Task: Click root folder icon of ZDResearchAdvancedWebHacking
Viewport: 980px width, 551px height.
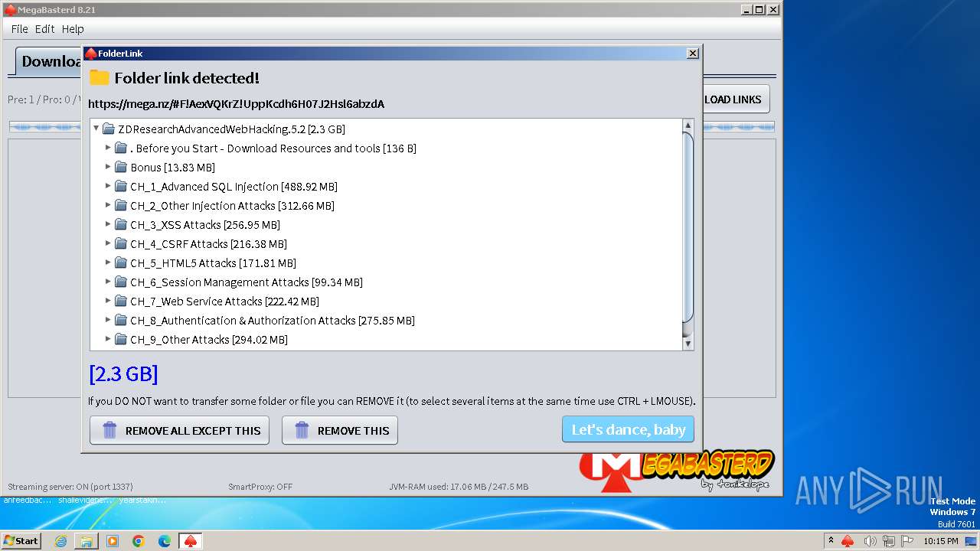Action: pyautogui.click(x=109, y=129)
